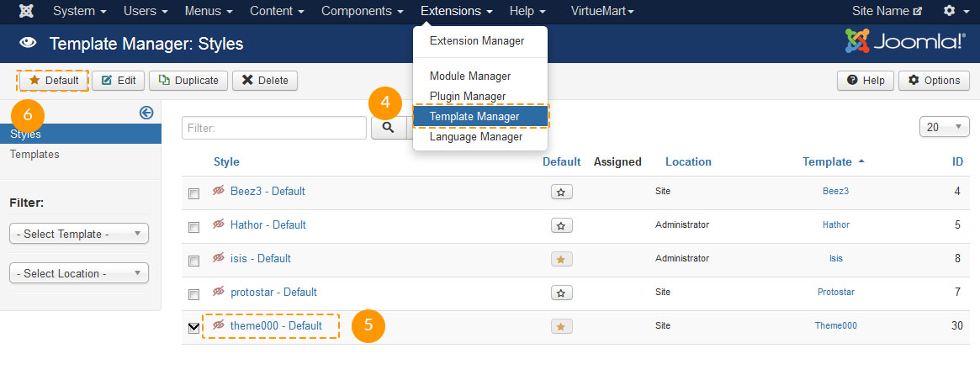This screenshot has width=980, height=380.
Task: Open the isis - Default style link
Action: 261,258
